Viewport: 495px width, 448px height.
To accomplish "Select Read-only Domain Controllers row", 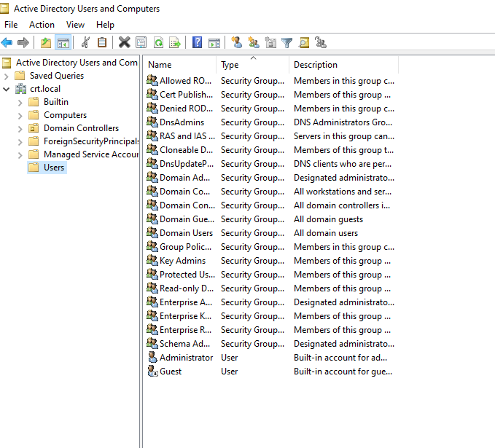I will coord(271,288).
